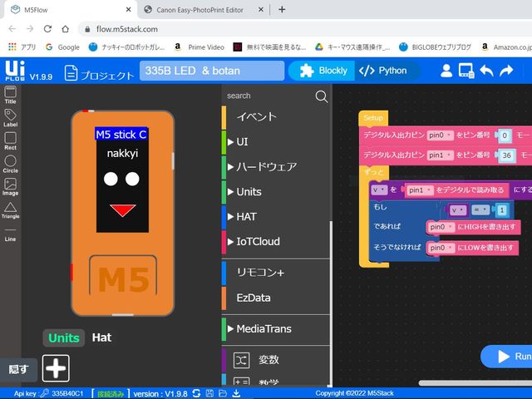Select the Triangle shape tool

point(10,210)
